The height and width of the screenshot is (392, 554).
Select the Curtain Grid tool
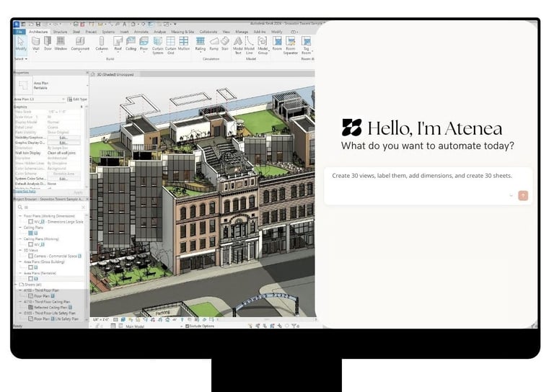[171, 45]
